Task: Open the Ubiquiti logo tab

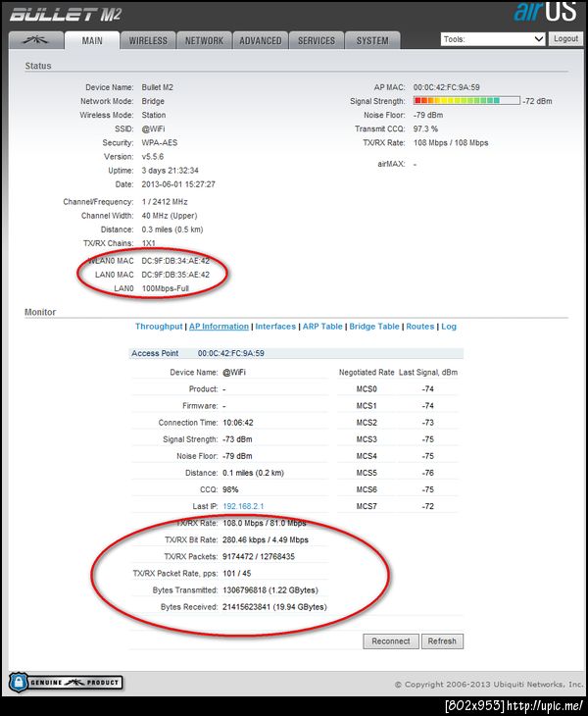Action: [36, 40]
